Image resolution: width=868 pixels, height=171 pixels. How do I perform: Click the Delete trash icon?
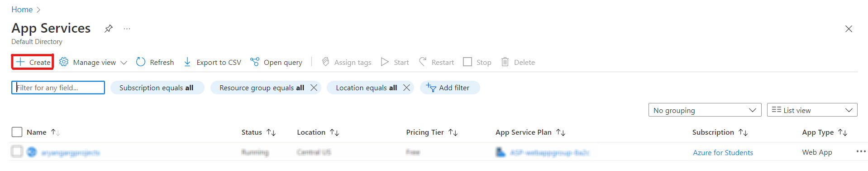[x=505, y=62]
